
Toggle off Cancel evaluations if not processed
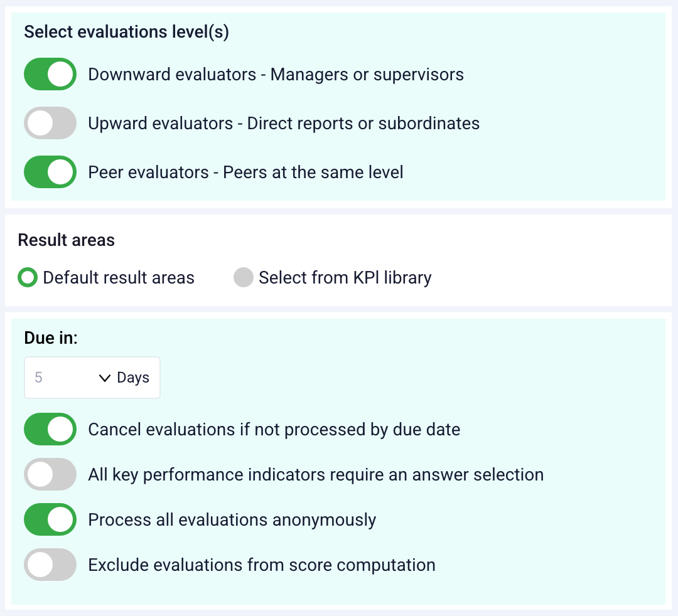(x=50, y=429)
